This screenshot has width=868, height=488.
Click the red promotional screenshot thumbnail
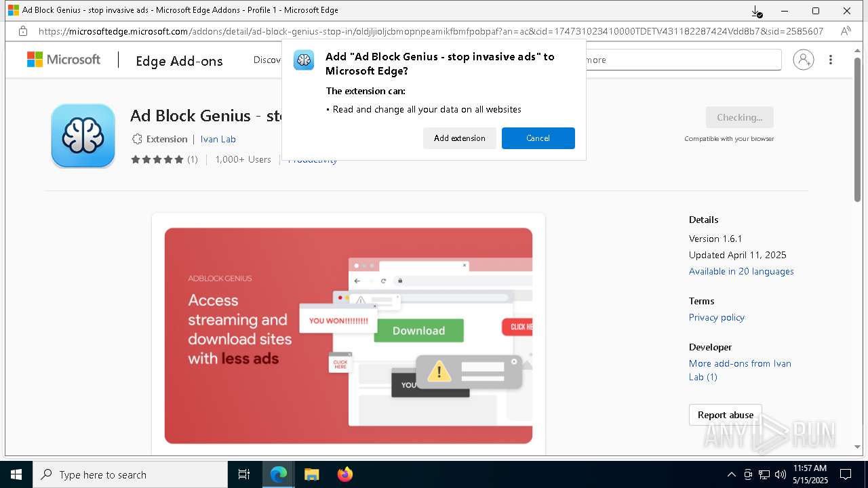349,335
